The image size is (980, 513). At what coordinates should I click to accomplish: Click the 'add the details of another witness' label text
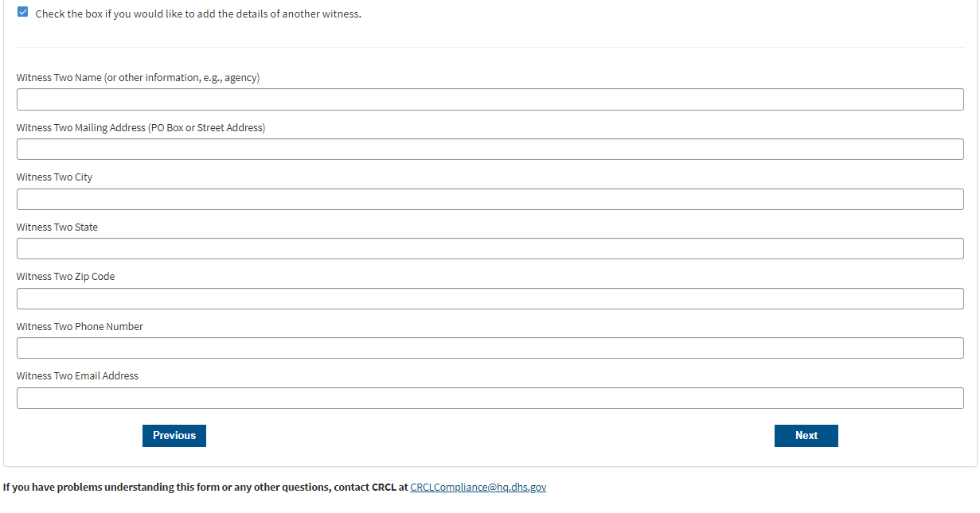click(x=198, y=14)
